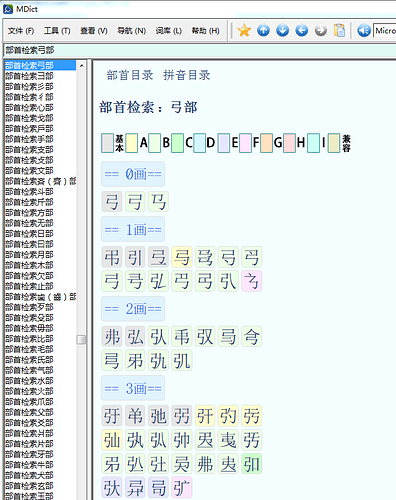396x500 pixels.
Task: Select 部首检索斗部 in the list
Action: tap(40, 192)
